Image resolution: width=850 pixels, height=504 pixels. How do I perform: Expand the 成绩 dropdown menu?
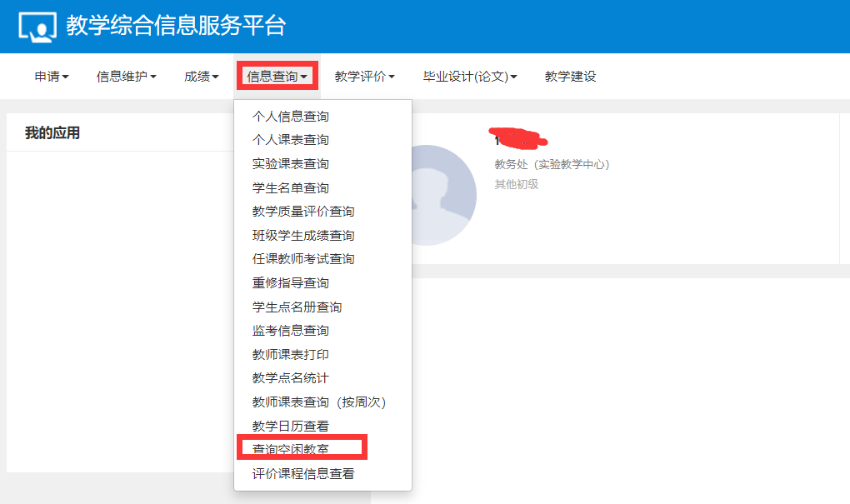(x=202, y=77)
